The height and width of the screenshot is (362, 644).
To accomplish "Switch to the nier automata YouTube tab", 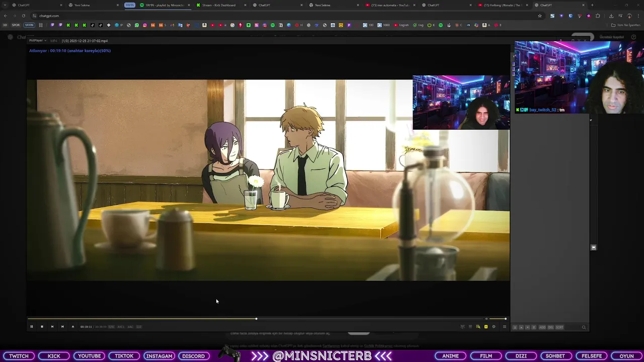I will (x=390, y=5).
